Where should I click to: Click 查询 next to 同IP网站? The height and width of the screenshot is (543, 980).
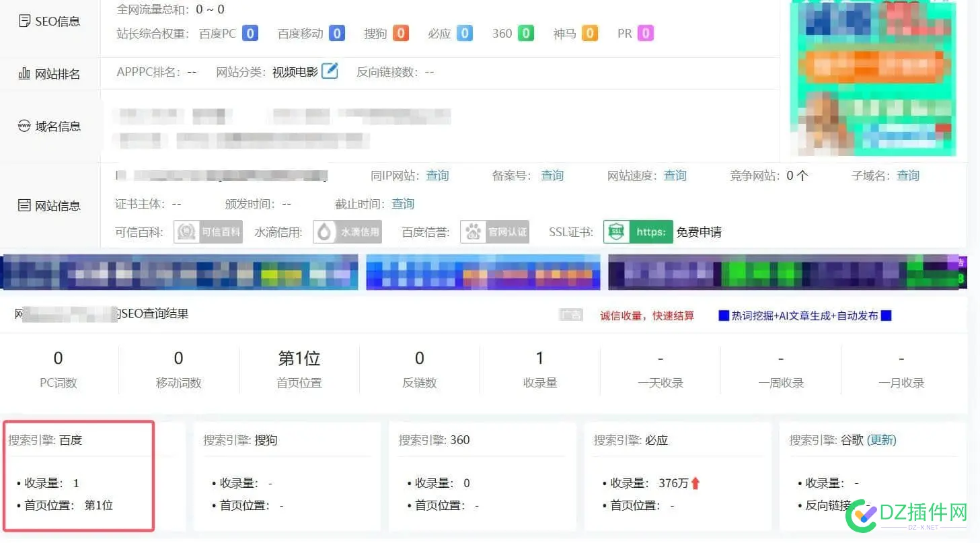(x=437, y=176)
